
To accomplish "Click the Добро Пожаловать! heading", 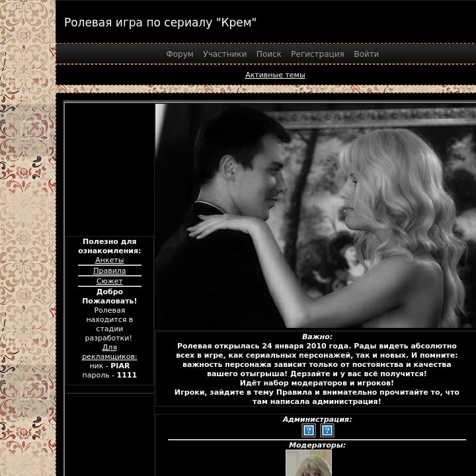I will [110, 296].
